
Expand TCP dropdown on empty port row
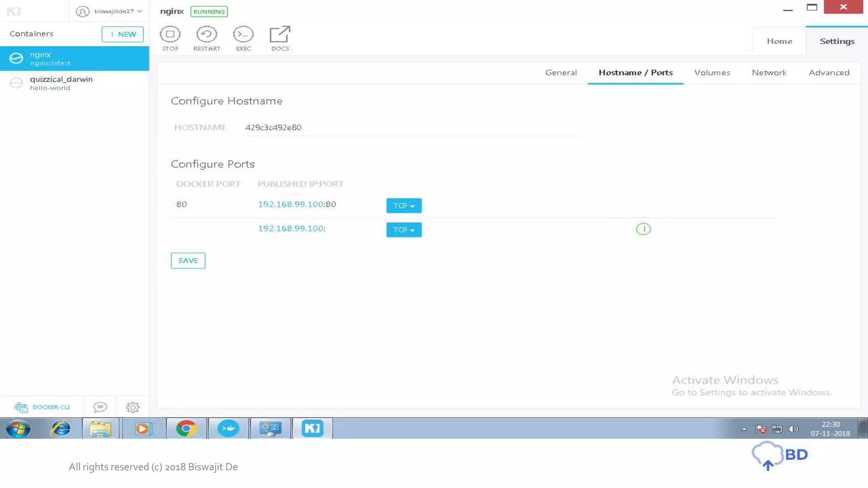403,230
